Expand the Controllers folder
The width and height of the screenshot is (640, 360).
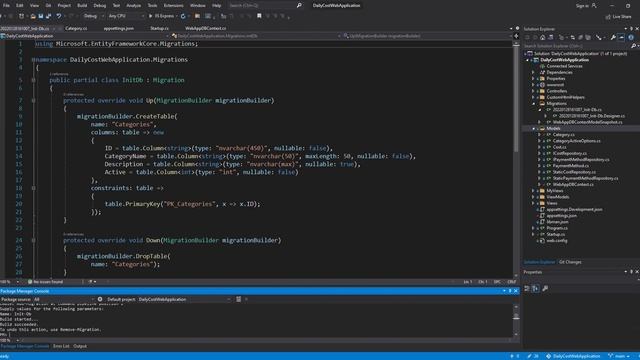point(533,91)
